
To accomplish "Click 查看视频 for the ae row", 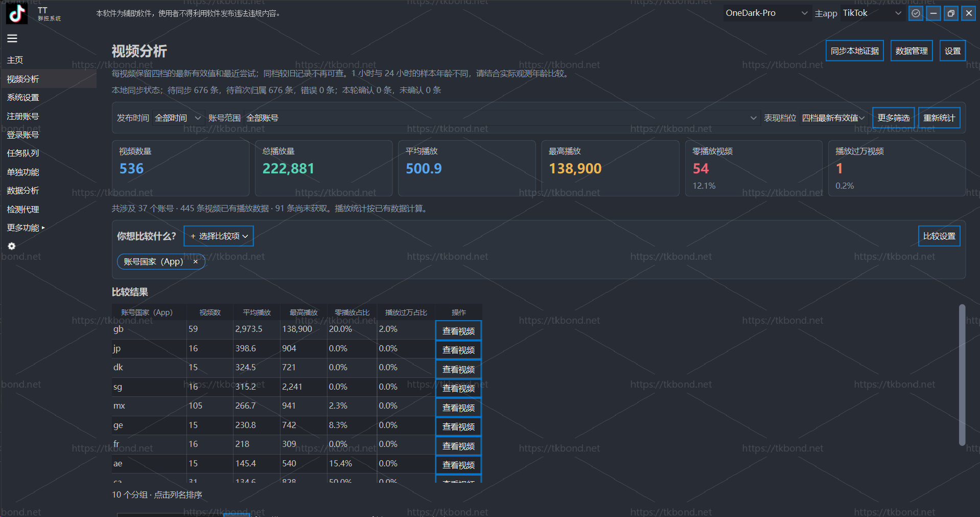I will tap(458, 465).
